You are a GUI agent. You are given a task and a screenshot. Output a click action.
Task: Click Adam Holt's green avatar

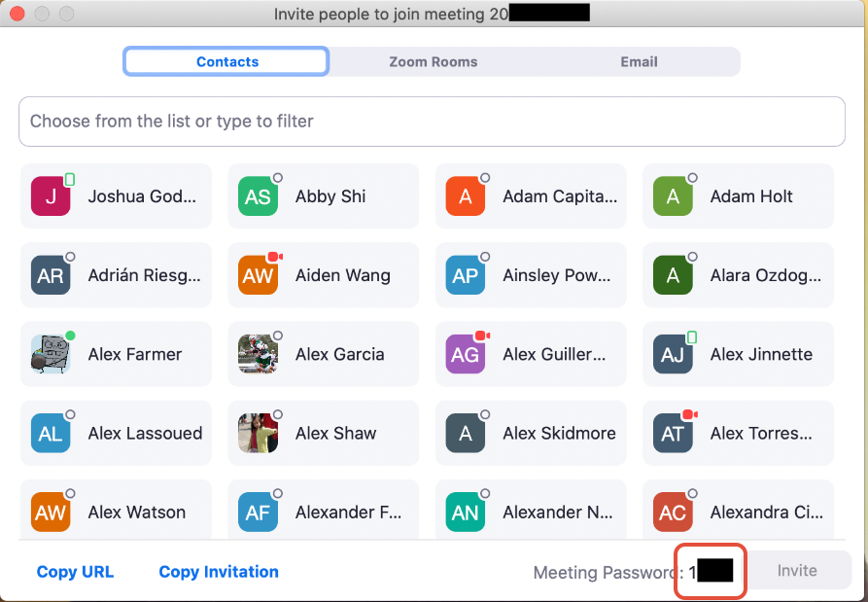[673, 196]
